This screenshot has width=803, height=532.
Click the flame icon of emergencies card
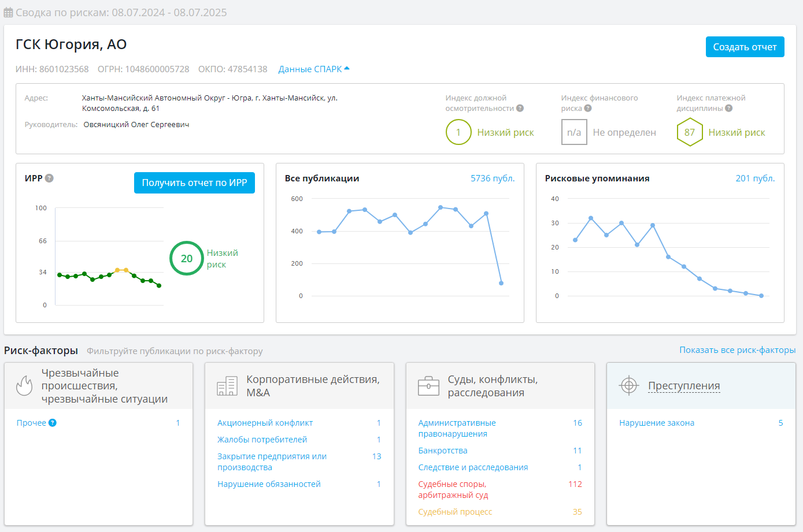pyautogui.click(x=24, y=385)
